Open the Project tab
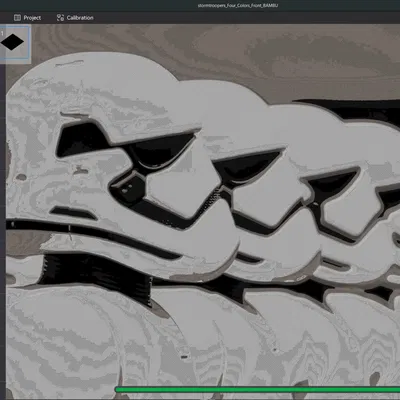Image resolution: width=400 pixels, height=400 pixels. tap(27, 18)
